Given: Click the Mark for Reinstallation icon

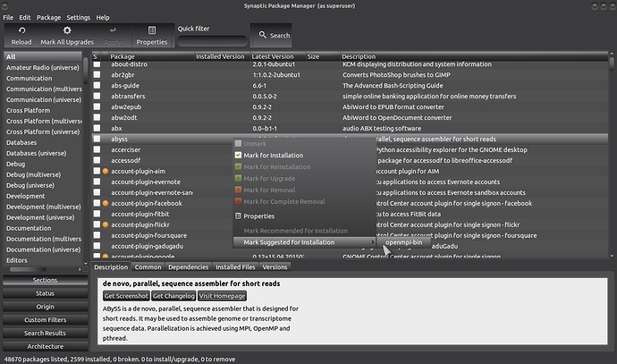Looking at the screenshot, I should (238, 166).
